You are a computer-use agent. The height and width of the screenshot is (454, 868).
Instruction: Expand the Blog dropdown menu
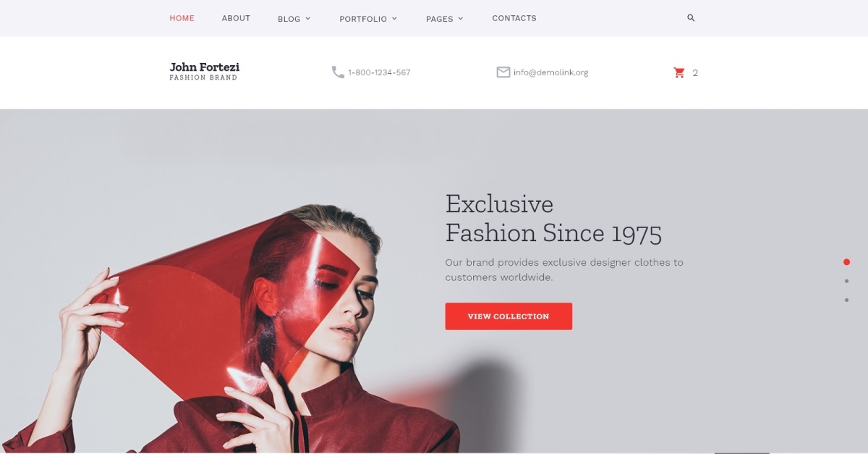(x=294, y=19)
